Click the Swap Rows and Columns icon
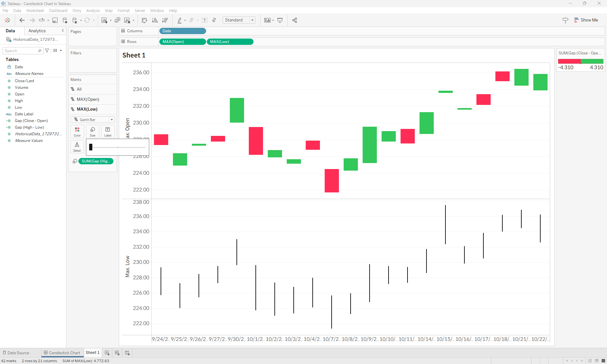This screenshot has width=607, height=364. pyautogui.click(x=144, y=20)
